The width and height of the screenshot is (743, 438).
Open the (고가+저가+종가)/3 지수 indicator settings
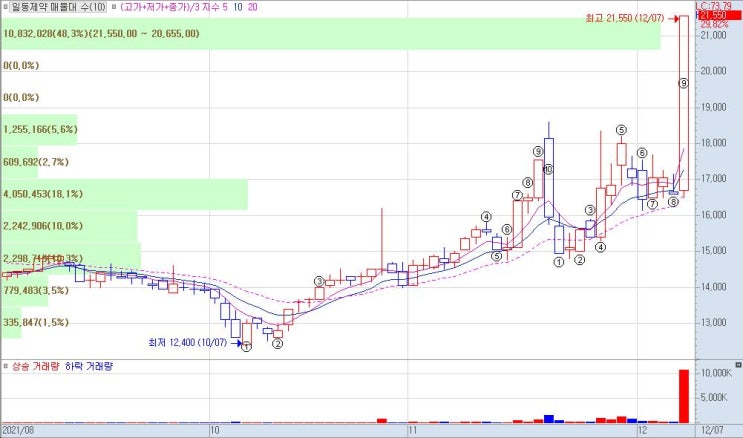171,7
